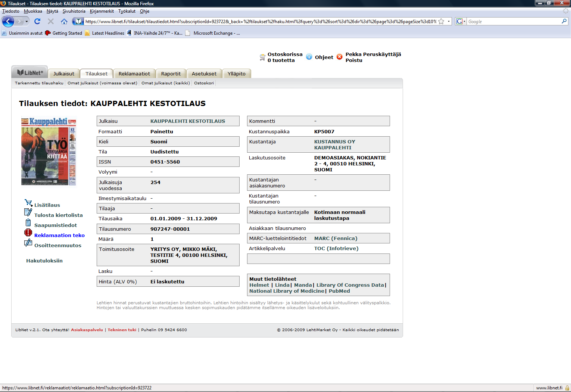The height and width of the screenshot is (392, 571).
Task: Click the shopping cart icon near Ostoskorissa
Action: pos(262,57)
